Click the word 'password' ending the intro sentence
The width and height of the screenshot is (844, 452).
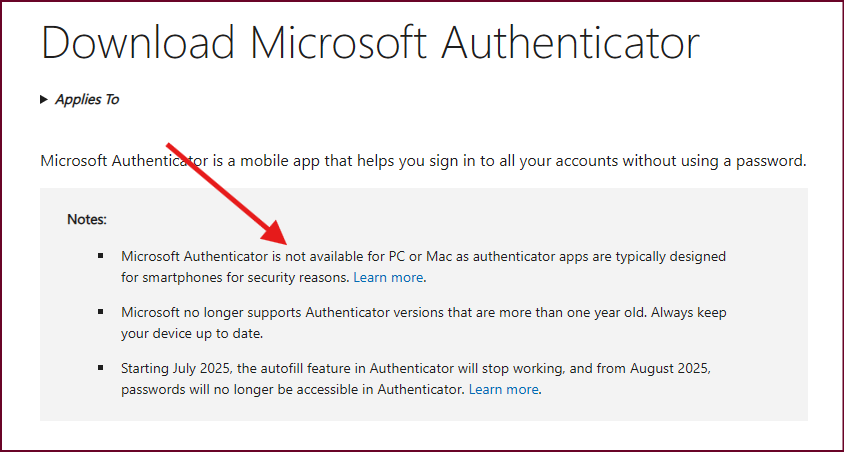tap(770, 161)
